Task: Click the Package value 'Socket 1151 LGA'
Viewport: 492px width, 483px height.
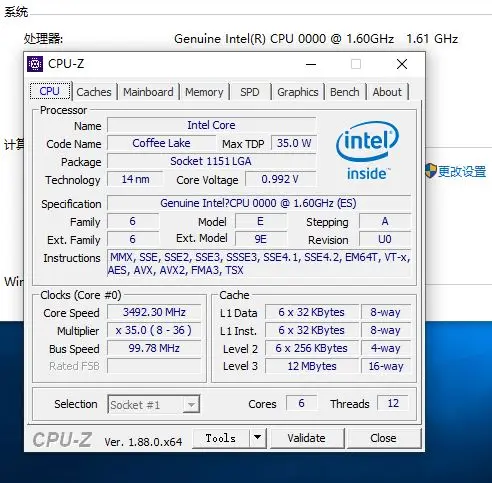Action: [x=211, y=161]
